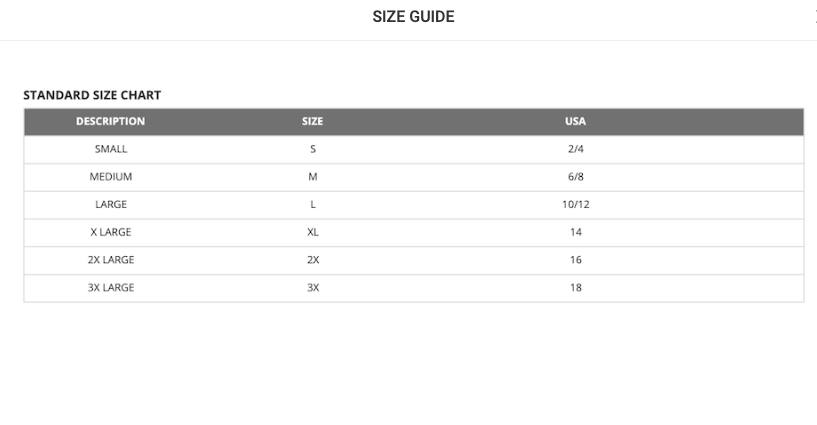This screenshot has width=817, height=425.
Task: Click the M size cell
Action: point(312,177)
